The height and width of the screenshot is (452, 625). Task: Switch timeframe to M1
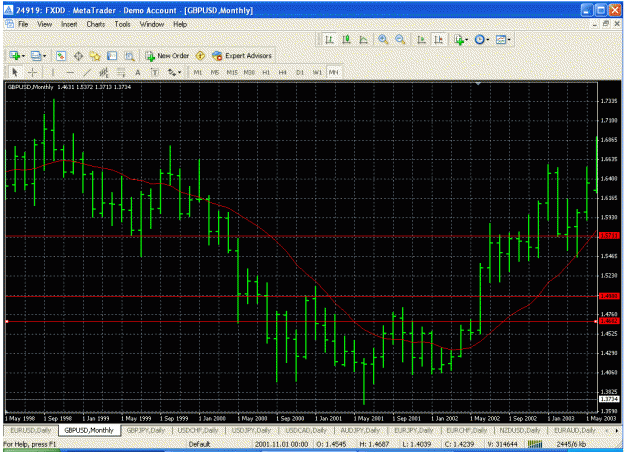197,72
